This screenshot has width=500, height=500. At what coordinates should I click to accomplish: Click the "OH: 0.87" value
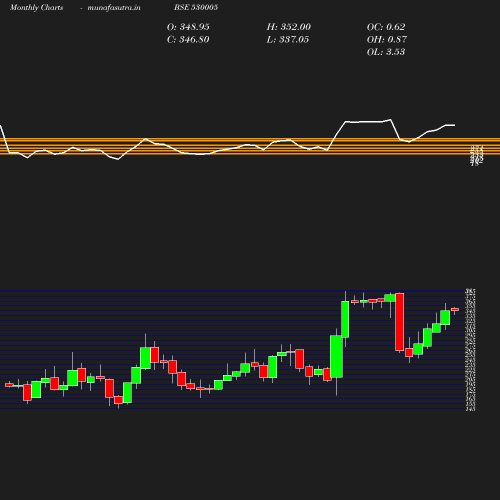tap(387, 40)
